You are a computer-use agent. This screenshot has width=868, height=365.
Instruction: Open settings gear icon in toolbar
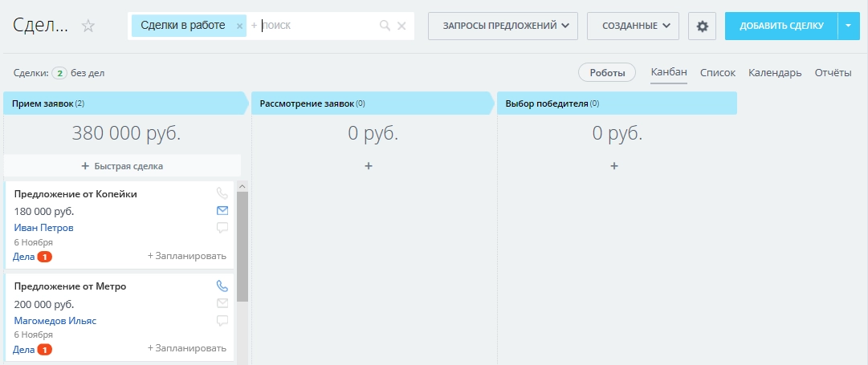(x=702, y=26)
